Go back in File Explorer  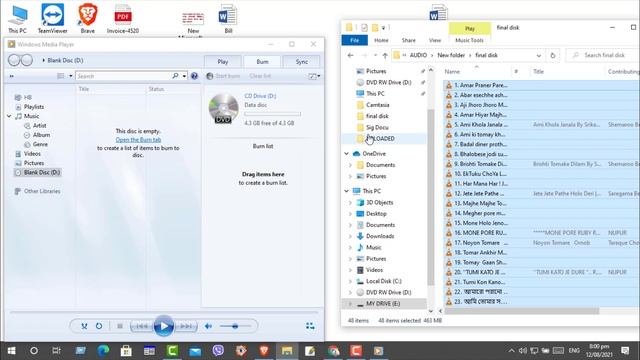click(351, 56)
